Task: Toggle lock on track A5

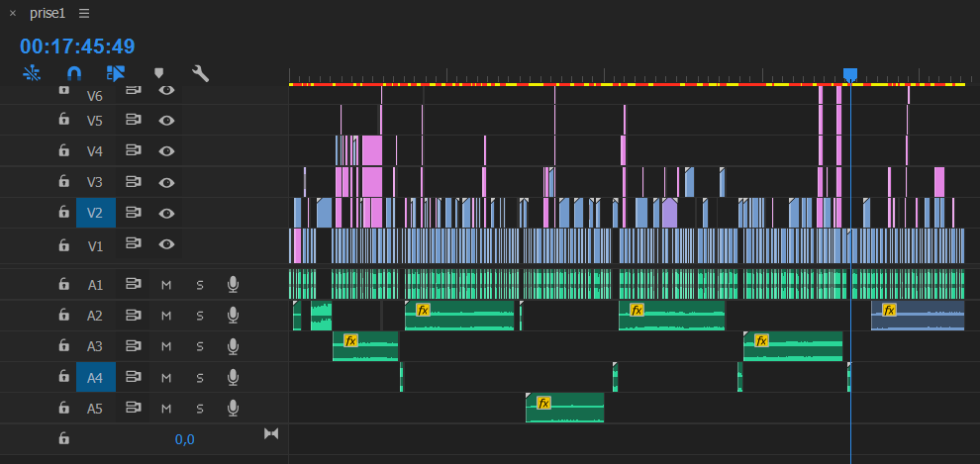Action: pos(63,408)
